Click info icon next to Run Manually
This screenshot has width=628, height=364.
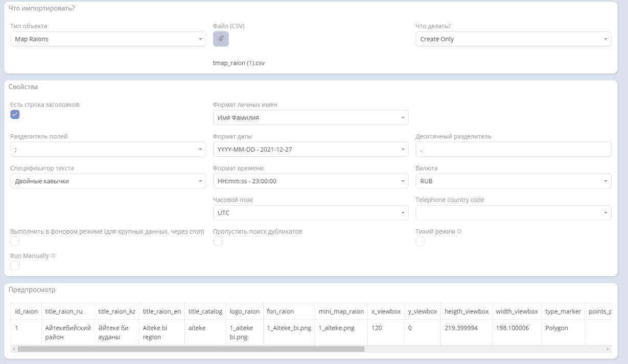coord(53,256)
